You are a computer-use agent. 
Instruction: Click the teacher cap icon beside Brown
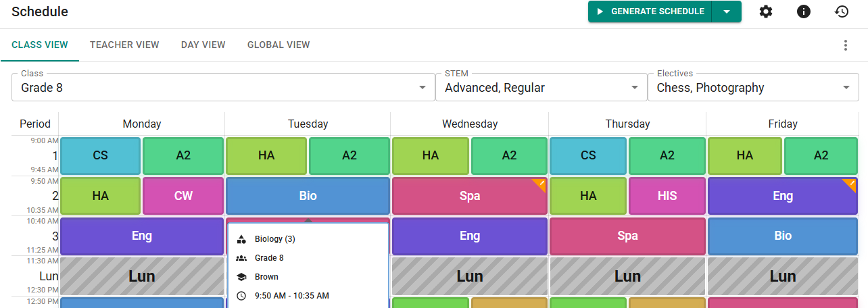click(x=241, y=277)
